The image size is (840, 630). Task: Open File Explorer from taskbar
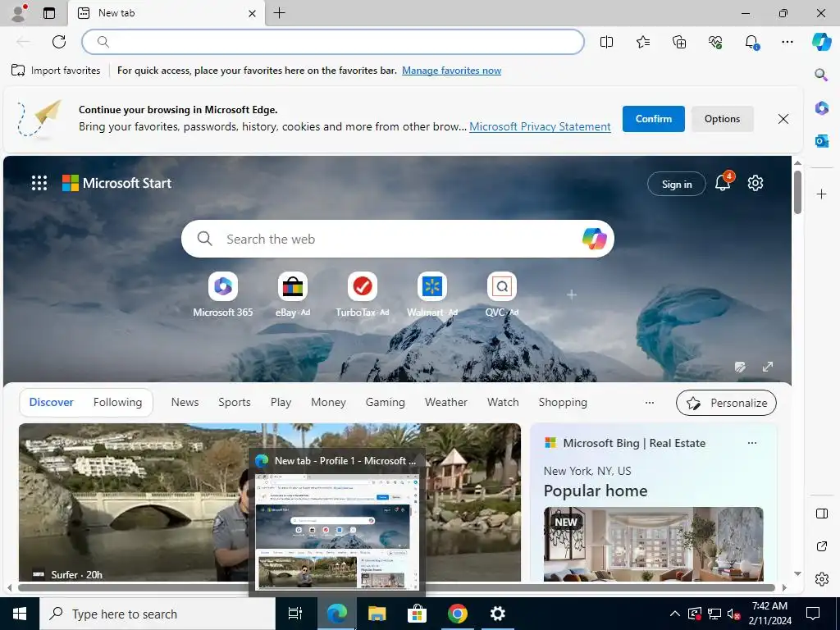377,614
